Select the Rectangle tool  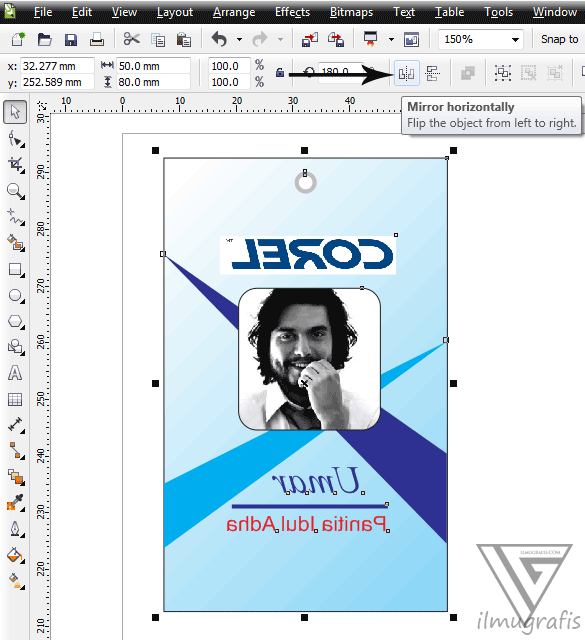click(16, 269)
